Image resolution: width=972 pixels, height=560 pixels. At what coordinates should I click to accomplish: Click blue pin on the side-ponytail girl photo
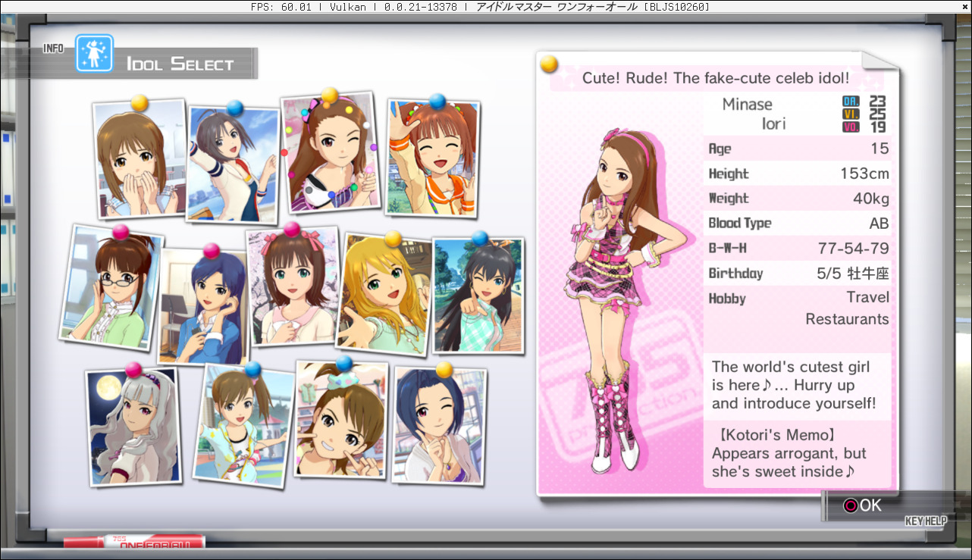(253, 369)
